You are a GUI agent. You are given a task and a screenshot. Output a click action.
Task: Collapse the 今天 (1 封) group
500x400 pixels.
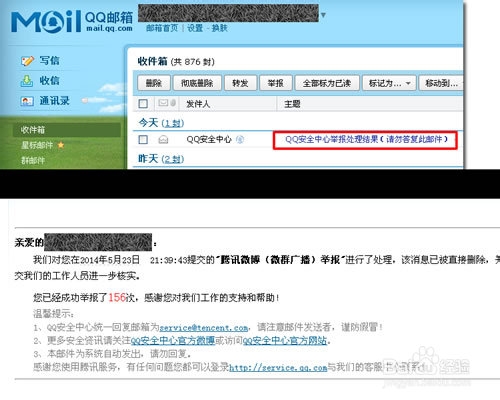[x=161, y=123]
